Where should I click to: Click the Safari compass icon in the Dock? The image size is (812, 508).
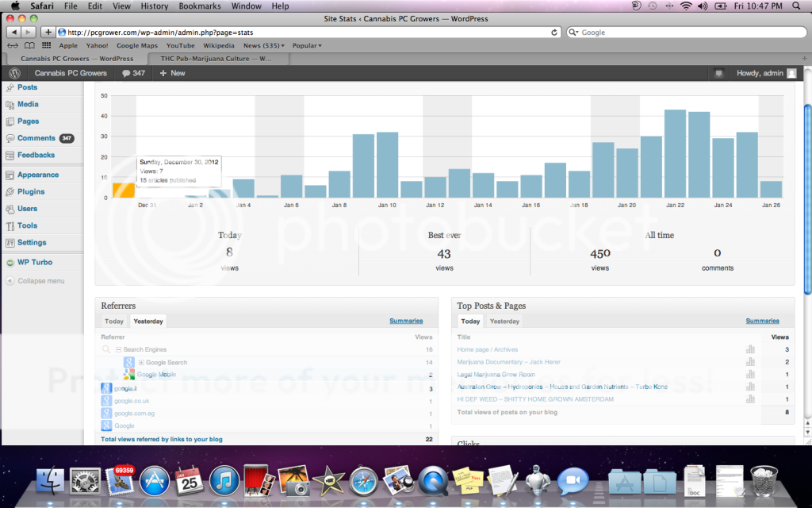(363, 481)
